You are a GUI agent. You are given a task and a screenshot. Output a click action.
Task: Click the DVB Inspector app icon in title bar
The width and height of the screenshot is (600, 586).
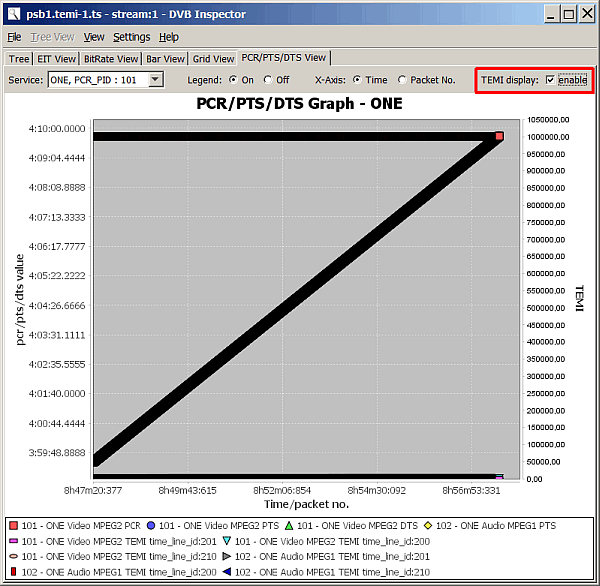pyautogui.click(x=13, y=15)
